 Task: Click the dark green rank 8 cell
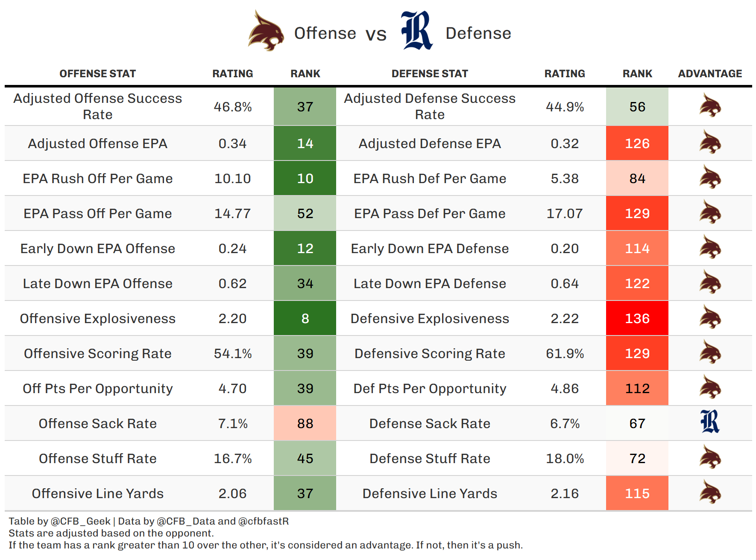click(x=305, y=318)
